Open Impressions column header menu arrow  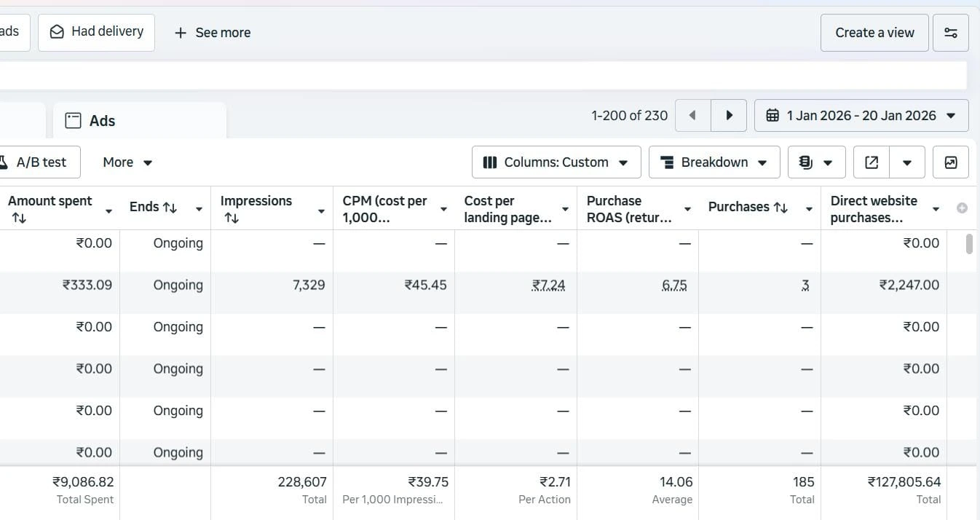[x=321, y=210]
